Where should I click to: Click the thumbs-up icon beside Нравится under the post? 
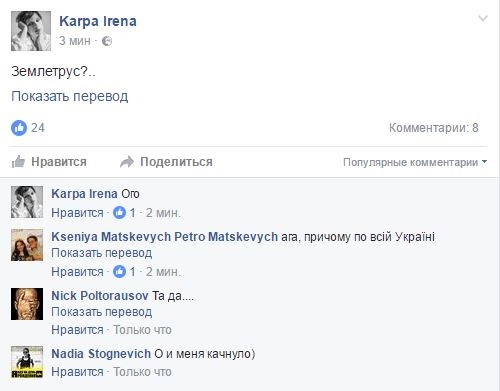point(18,162)
